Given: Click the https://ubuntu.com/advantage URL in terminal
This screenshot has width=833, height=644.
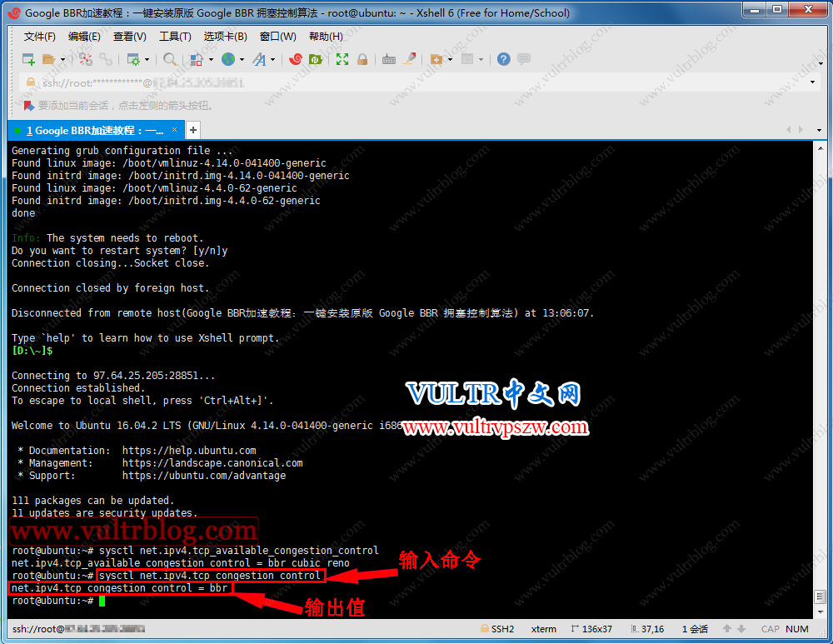Looking at the screenshot, I should pos(204,476).
